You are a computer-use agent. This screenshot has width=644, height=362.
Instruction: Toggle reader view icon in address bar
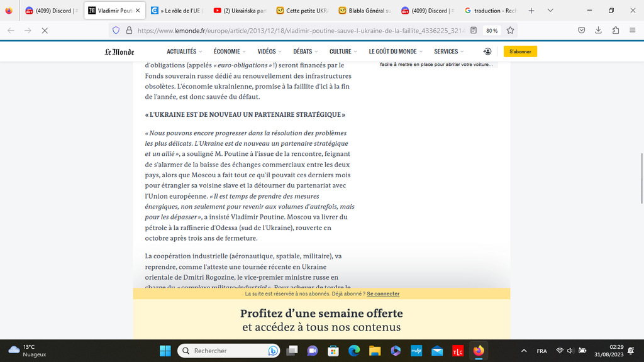tap(474, 30)
